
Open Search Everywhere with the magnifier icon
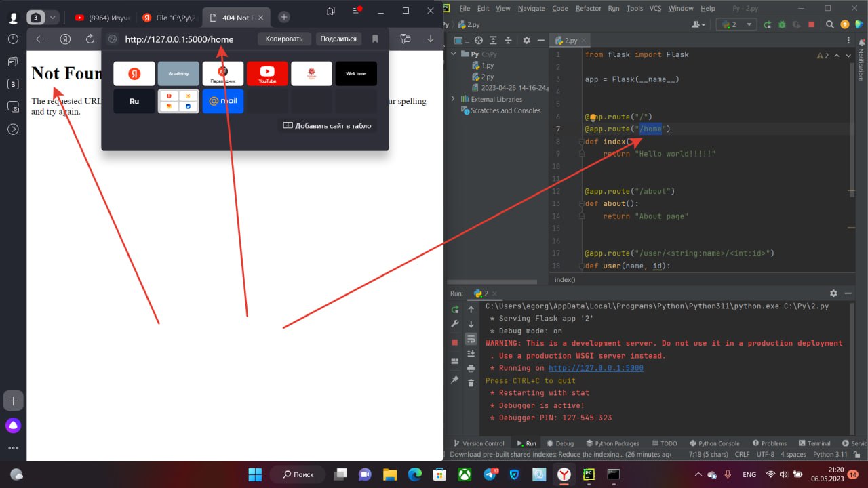[829, 24]
